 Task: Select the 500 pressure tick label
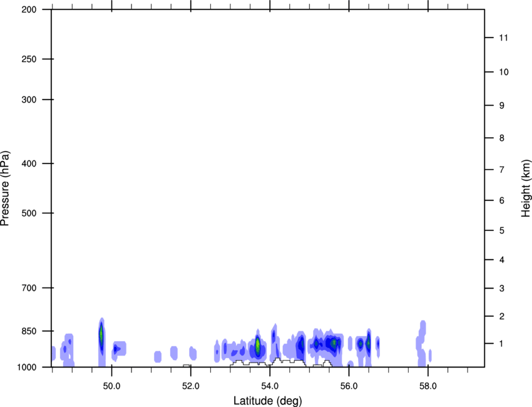29,213
